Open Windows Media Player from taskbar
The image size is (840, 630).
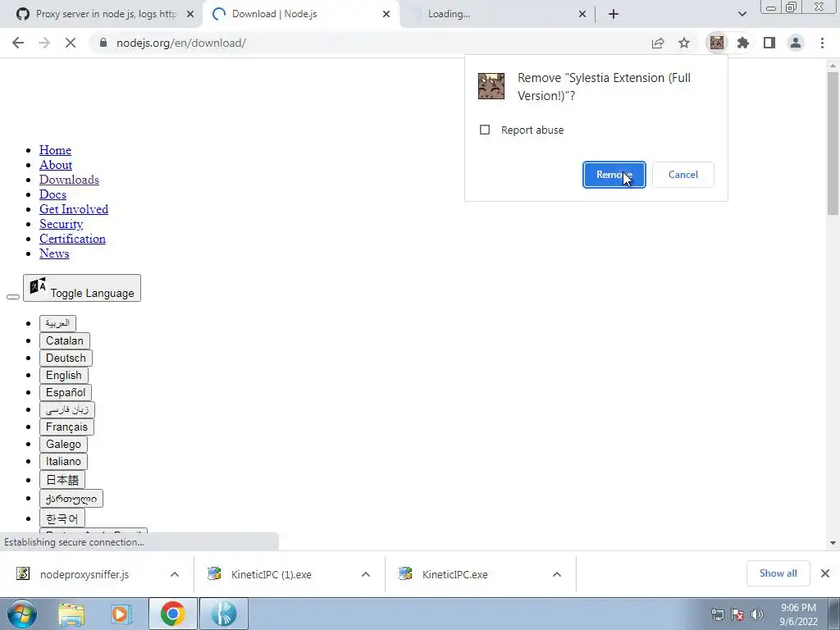[x=121, y=614]
